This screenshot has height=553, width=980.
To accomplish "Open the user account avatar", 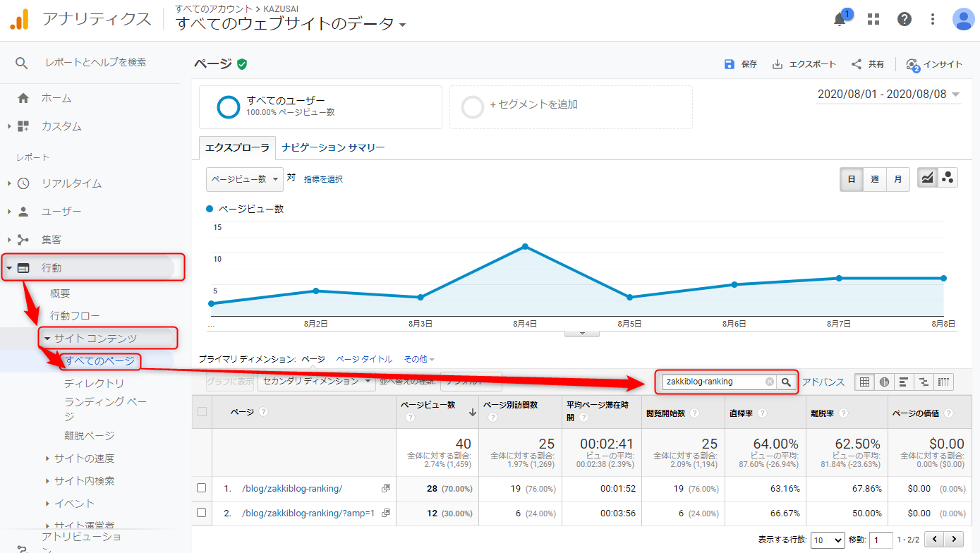I will click(x=963, y=19).
